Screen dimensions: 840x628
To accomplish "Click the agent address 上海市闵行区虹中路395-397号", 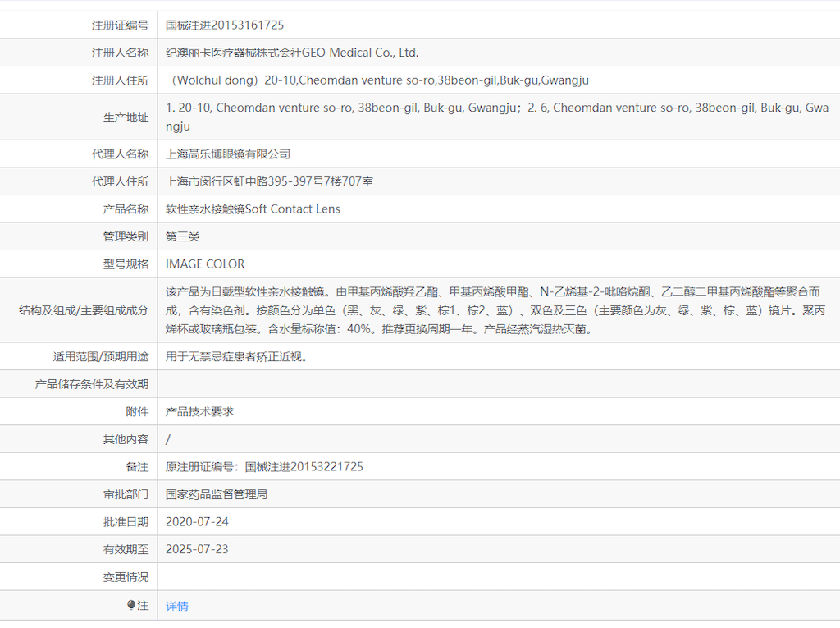I will click(269, 181).
